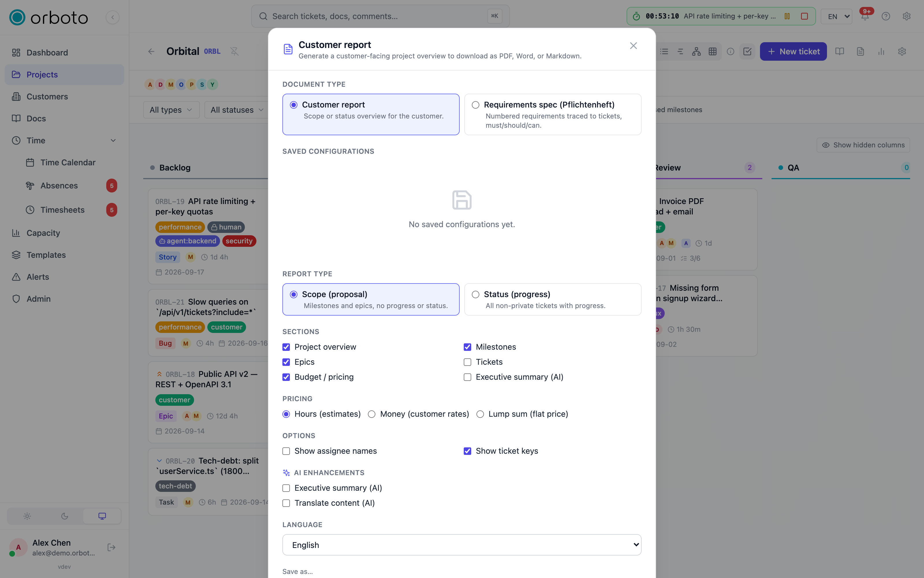Uncheck the Epics section

coord(286,362)
